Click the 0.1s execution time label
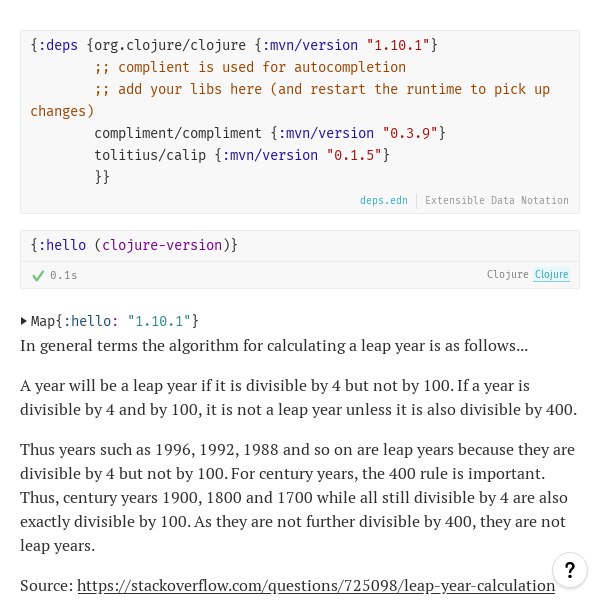Image resolution: width=600 pixels, height=600 pixels. [x=64, y=275]
